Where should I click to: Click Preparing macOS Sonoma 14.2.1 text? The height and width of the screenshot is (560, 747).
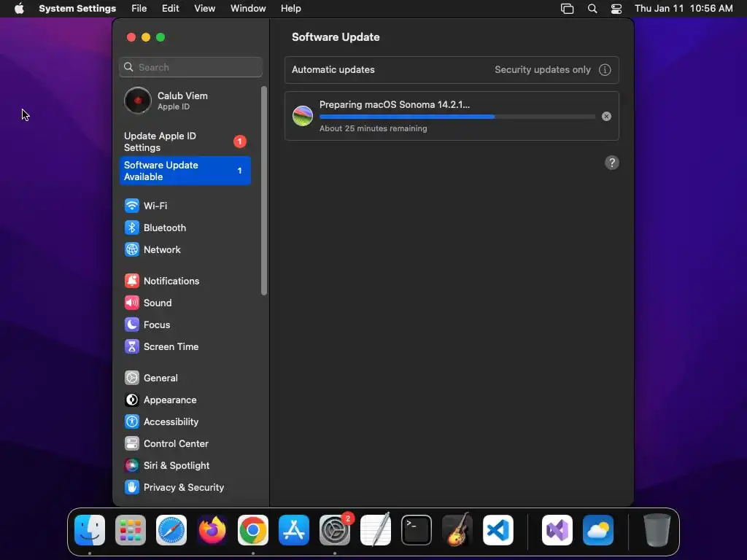(395, 105)
